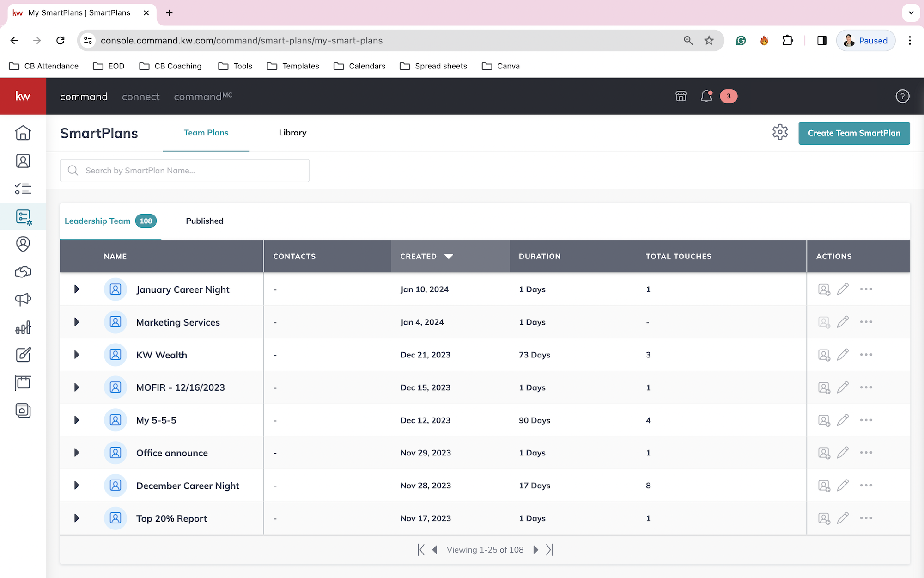Expand the Marketing Services row
Image resolution: width=924 pixels, height=578 pixels.
tap(77, 322)
